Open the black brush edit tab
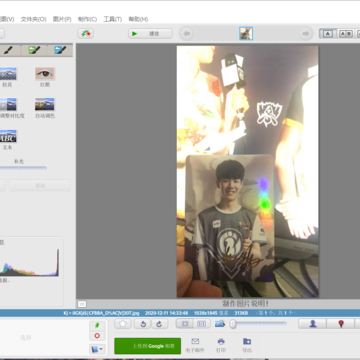 (8, 50)
